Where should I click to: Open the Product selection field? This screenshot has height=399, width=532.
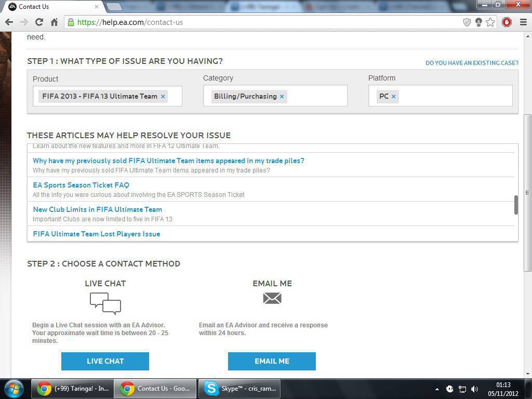[107, 96]
